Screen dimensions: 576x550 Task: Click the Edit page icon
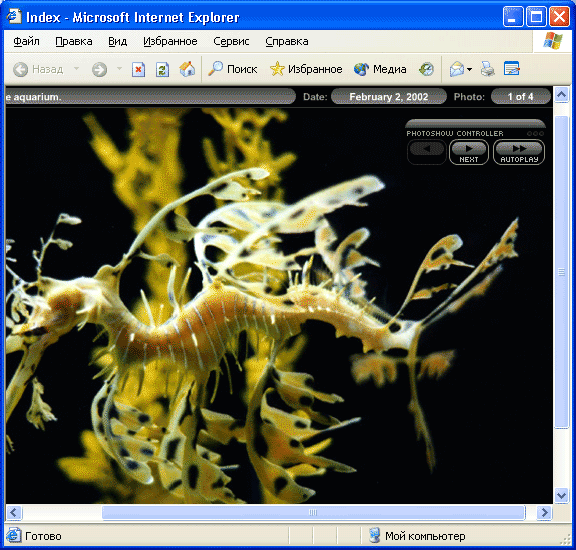click(x=512, y=69)
